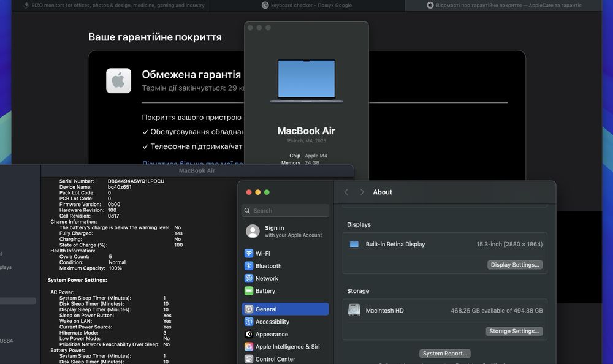Select Network label in settings sidebar
Screen dimensions: 613x364
click(267, 278)
